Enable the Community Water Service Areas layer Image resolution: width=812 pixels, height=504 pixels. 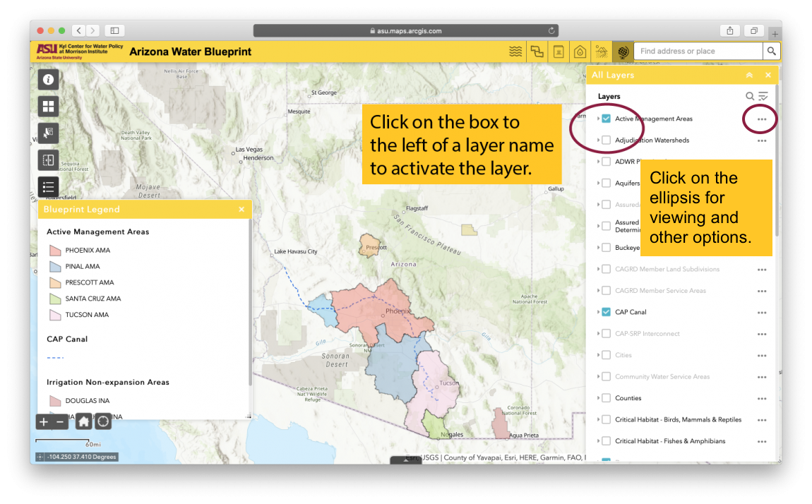click(x=606, y=377)
